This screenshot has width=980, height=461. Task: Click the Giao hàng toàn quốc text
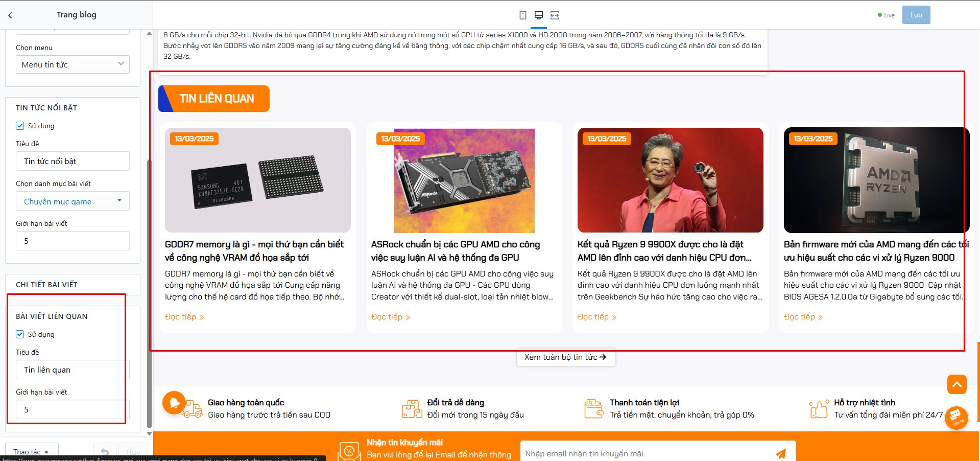pos(246,403)
